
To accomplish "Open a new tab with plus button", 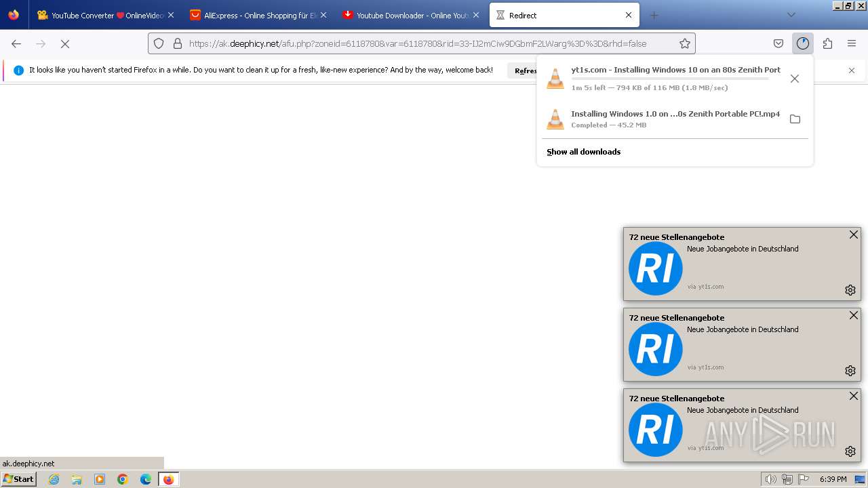I will point(654,15).
